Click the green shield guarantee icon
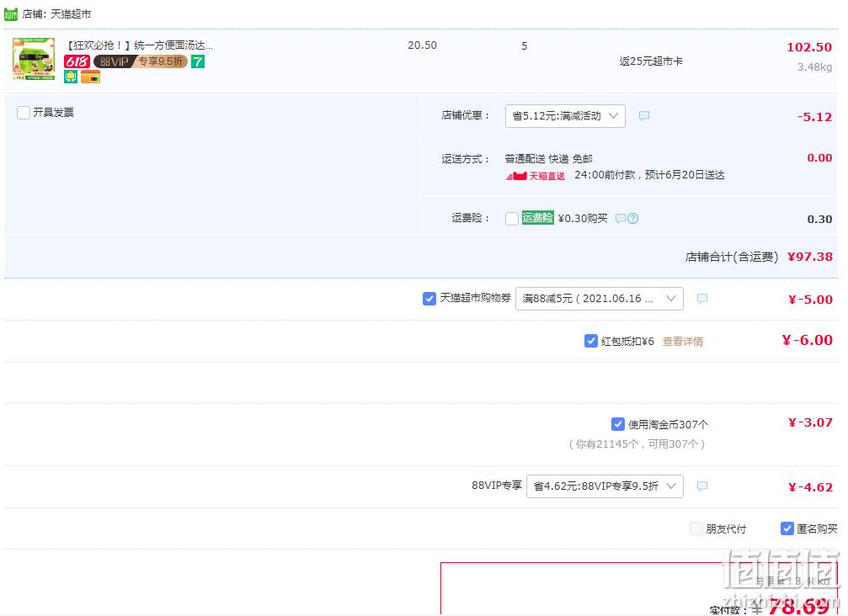848x616 pixels. tap(71, 77)
